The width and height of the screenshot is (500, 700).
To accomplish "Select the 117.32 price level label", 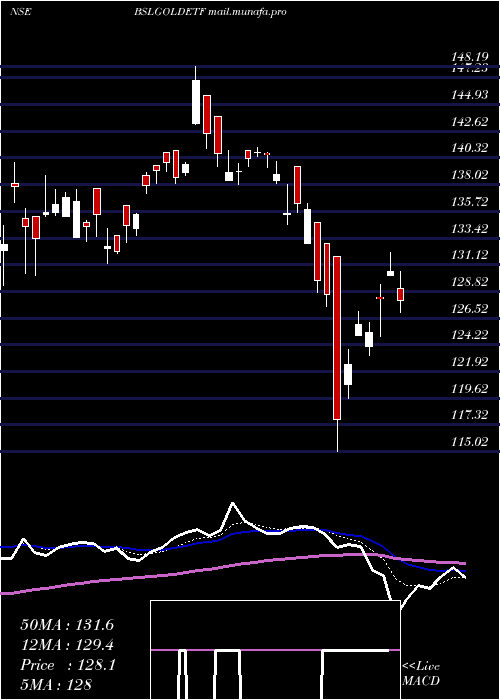I will coord(469,415).
